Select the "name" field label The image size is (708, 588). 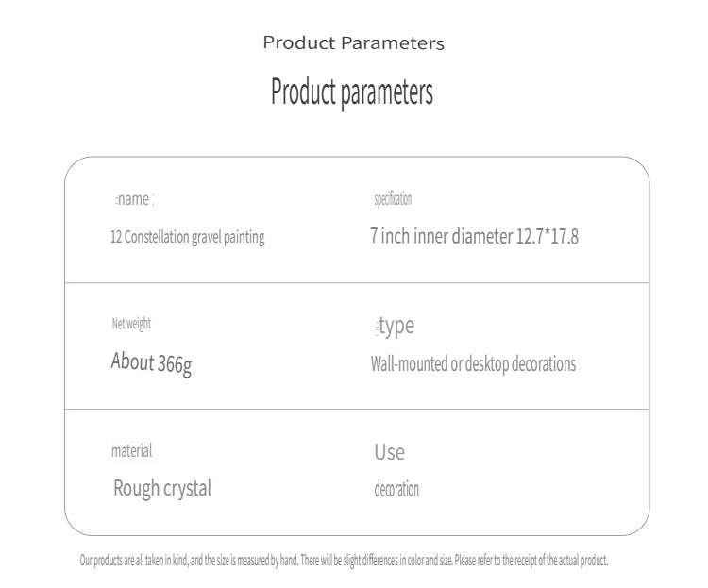coord(133,199)
